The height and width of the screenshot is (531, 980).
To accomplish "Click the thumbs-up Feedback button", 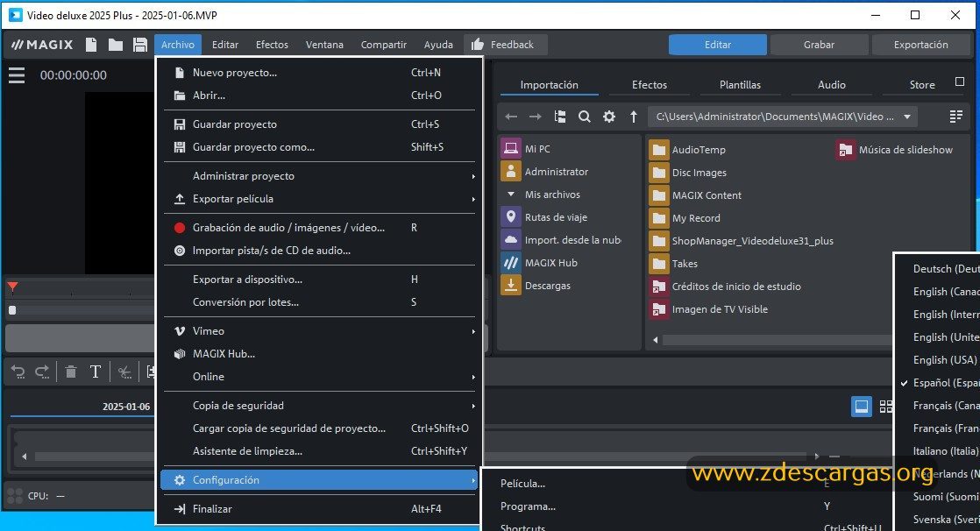I will coord(505,45).
